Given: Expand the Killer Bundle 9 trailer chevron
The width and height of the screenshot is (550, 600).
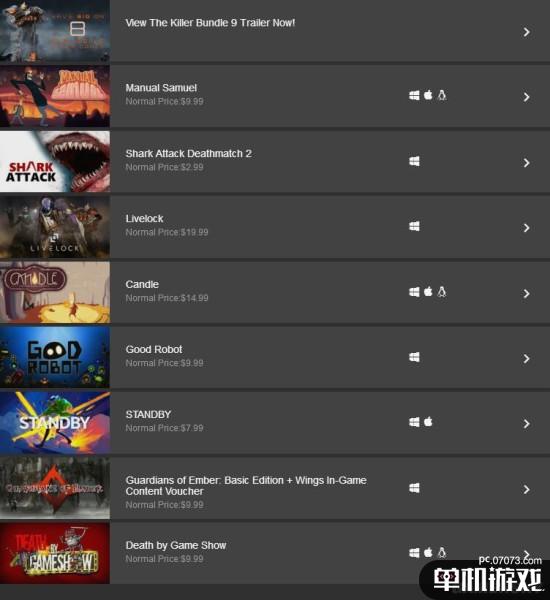Looking at the screenshot, I should tap(527, 32).
